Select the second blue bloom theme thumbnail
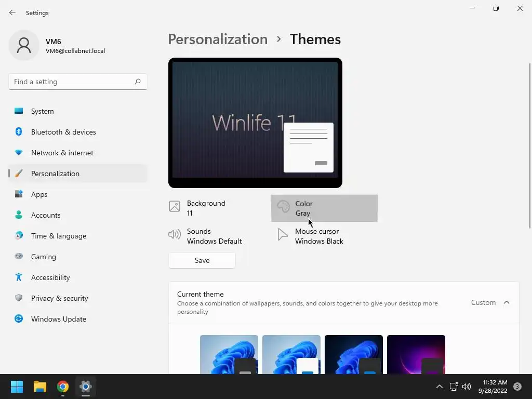The width and height of the screenshot is (532, 399). click(291, 354)
